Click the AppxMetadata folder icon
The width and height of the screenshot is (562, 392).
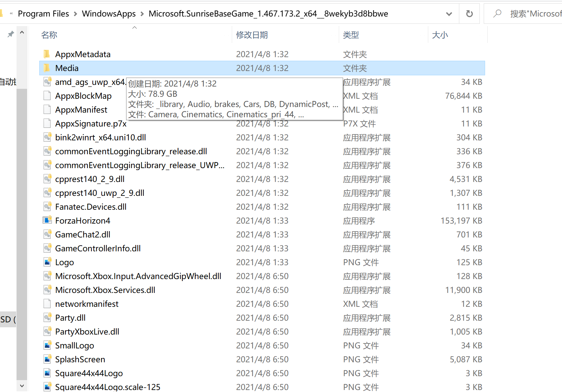pyautogui.click(x=47, y=54)
